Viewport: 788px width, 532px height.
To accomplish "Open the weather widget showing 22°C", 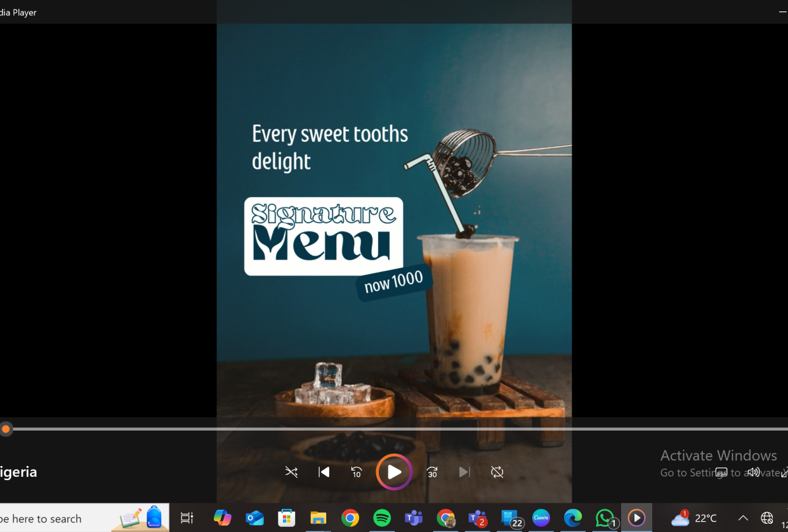I will [x=694, y=518].
